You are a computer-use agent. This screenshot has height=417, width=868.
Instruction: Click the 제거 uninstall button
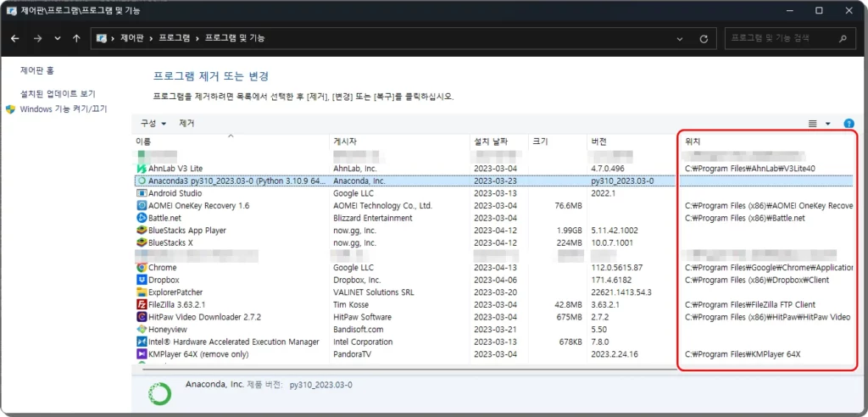pos(186,123)
